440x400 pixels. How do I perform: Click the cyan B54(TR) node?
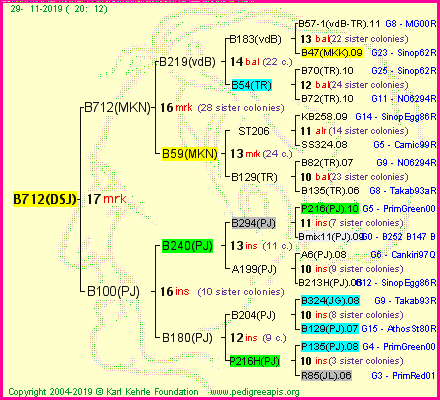tap(252, 85)
